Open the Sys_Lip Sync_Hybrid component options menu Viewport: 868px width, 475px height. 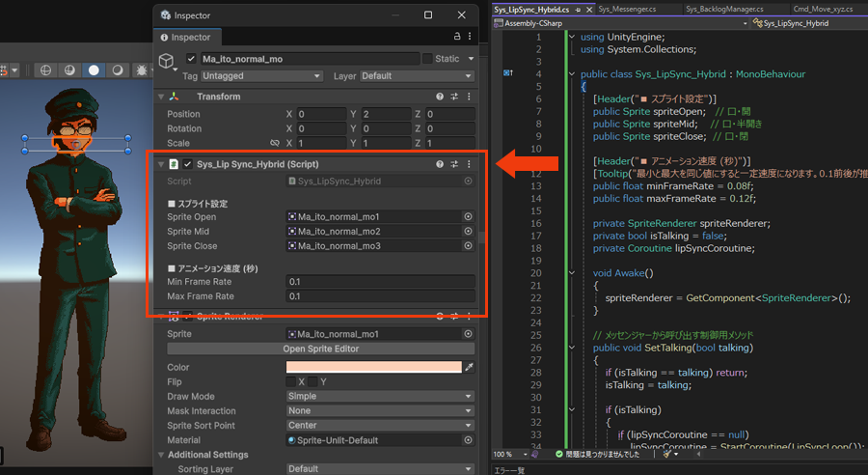[x=470, y=164]
